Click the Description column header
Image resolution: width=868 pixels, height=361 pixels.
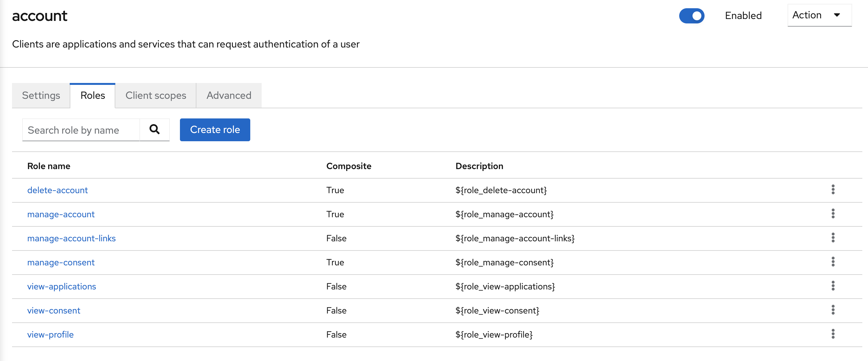(x=479, y=166)
